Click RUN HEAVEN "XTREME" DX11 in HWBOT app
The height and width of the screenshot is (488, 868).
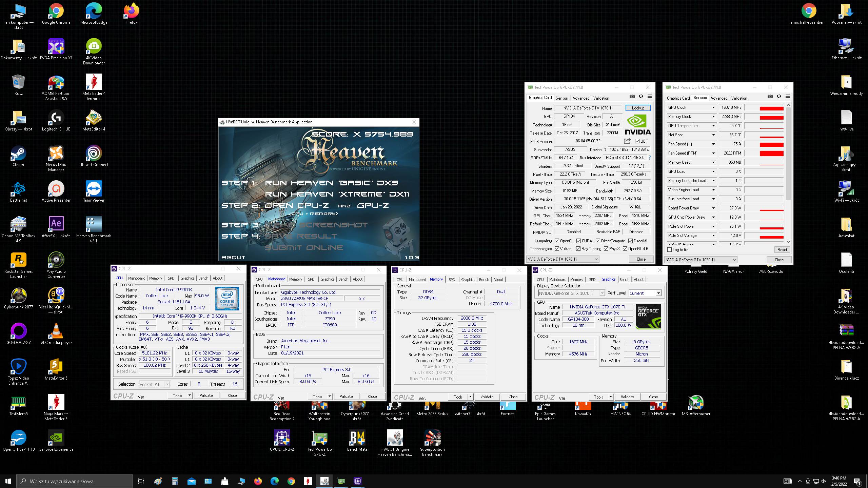[x=337, y=194]
